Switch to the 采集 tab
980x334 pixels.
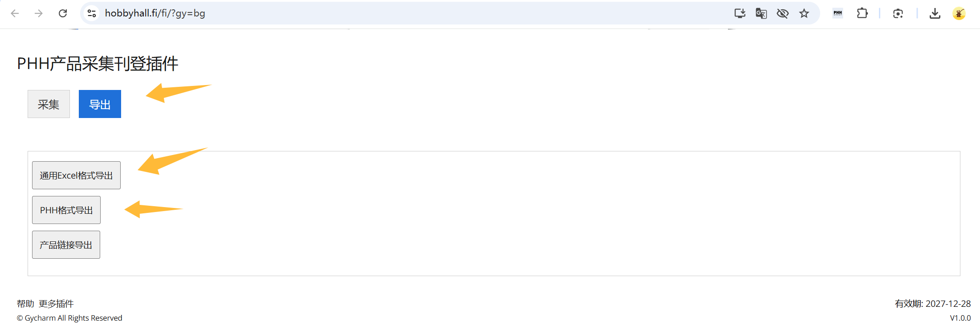pos(49,104)
